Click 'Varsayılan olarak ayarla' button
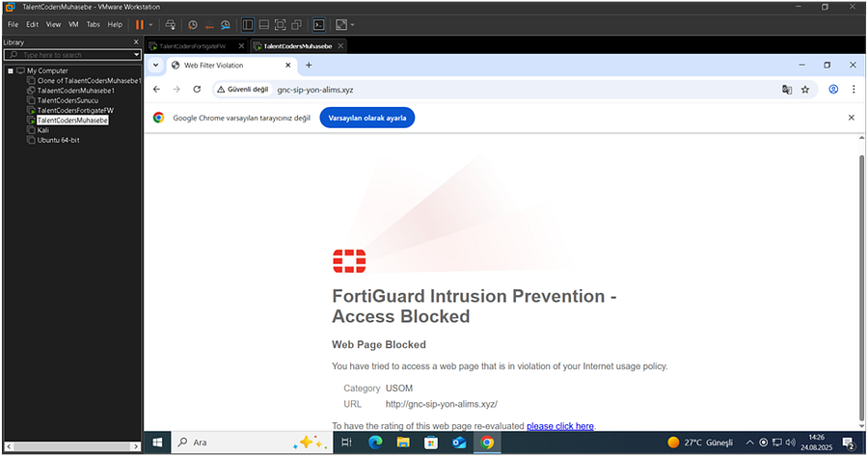This screenshot has width=868, height=456. (x=367, y=118)
